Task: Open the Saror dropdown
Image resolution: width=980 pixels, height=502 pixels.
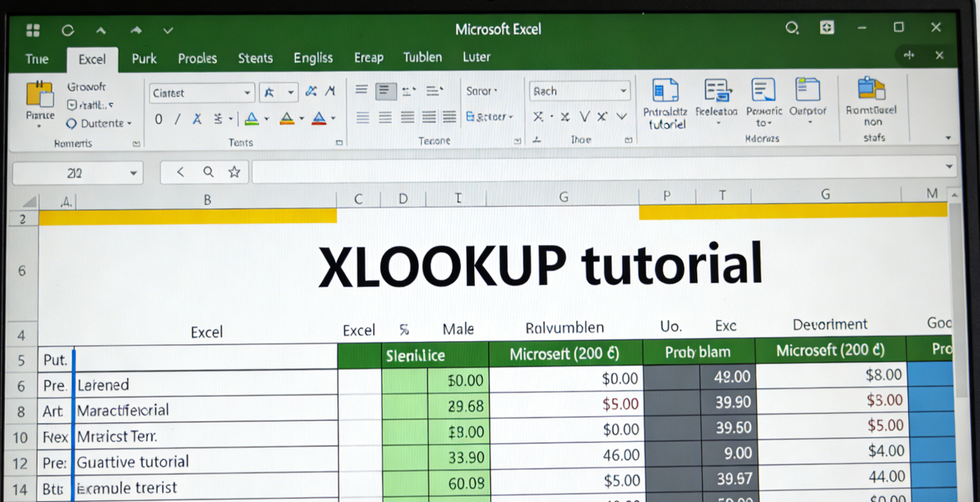Action: 482,91
